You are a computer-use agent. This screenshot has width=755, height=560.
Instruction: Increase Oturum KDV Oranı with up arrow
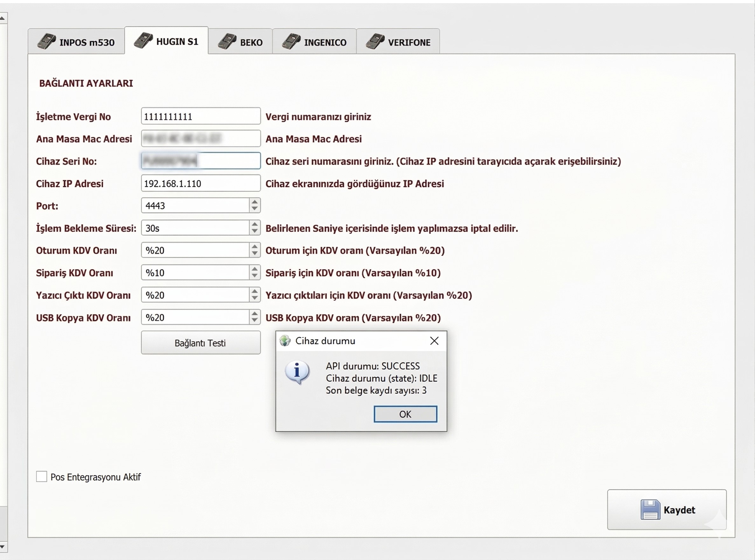[x=254, y=247]
